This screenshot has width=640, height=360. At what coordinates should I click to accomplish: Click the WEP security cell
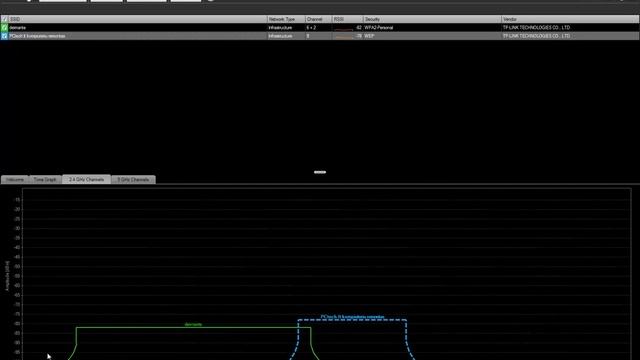pyautogui.click(x=369, y=36)
